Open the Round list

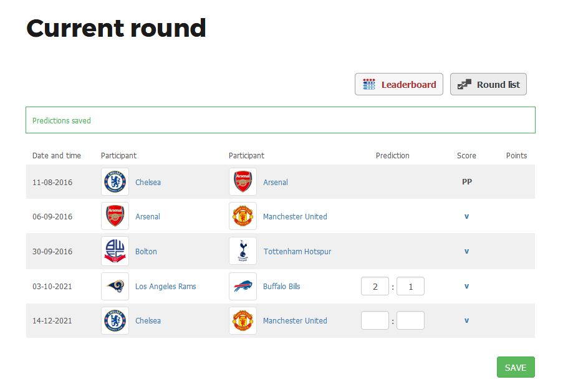[488, 84]
